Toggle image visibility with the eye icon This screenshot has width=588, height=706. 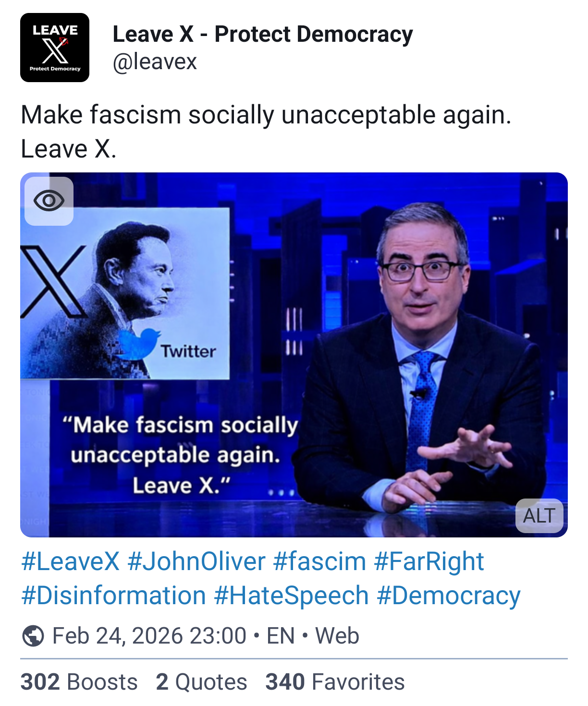[49, 201]
